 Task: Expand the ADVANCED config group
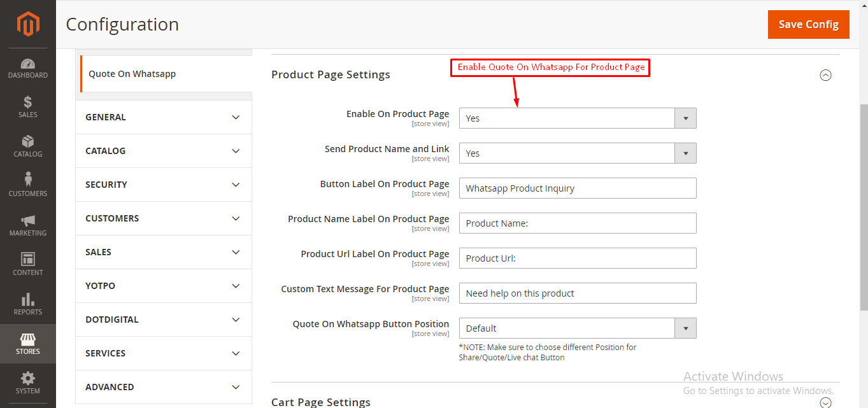coord(164,387)
